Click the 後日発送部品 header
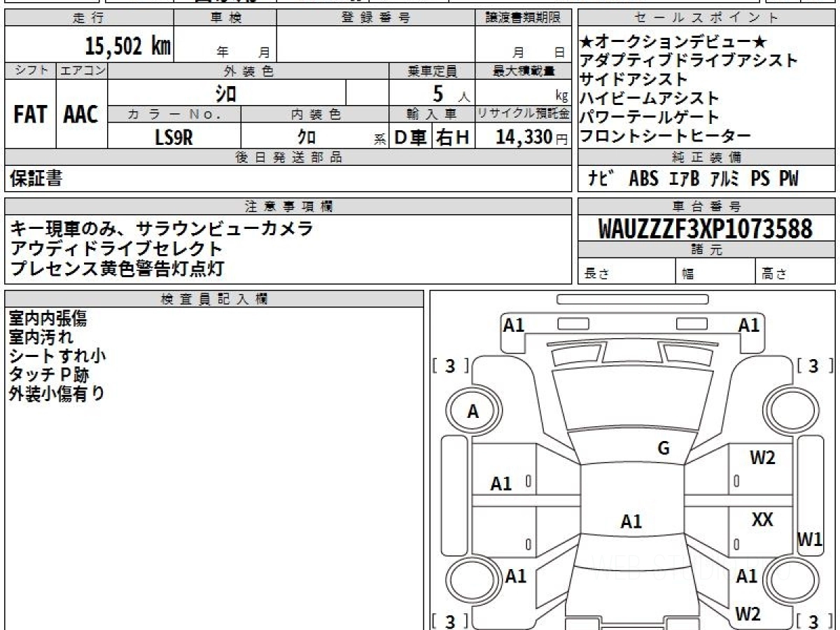 click(x=288, y=157)
